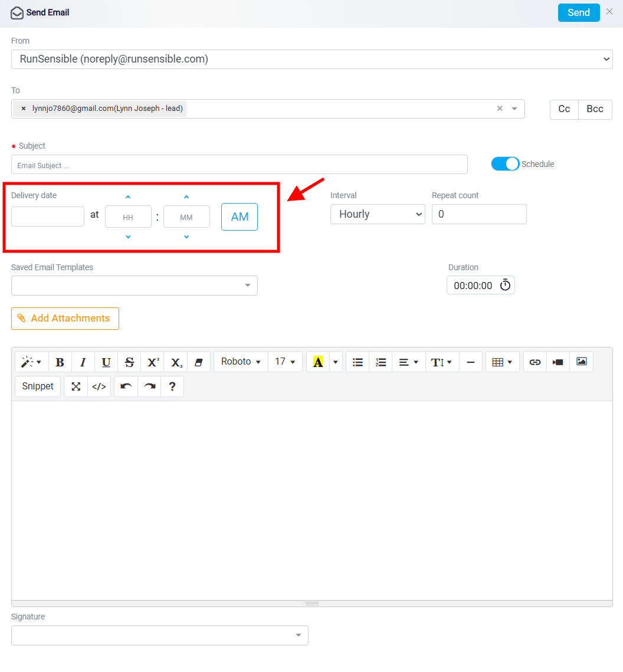Open the Roboto font family menu

pos(241,362)
